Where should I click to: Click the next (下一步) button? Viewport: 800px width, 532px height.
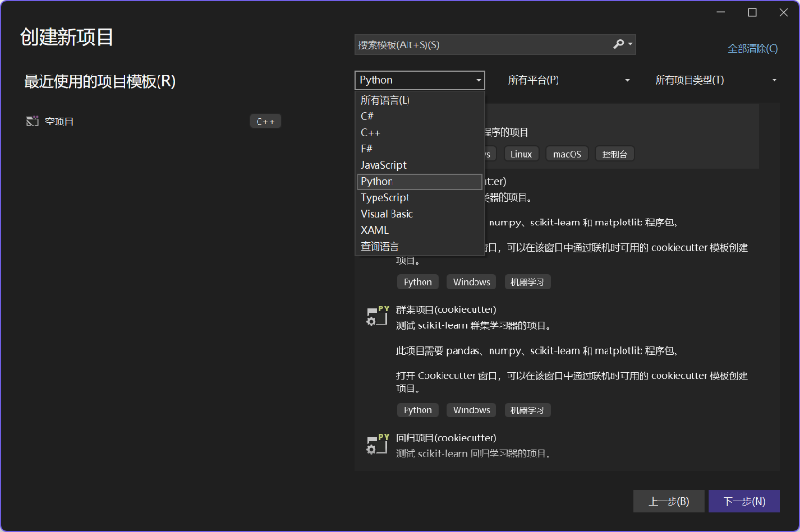click(x=744, y=501)
